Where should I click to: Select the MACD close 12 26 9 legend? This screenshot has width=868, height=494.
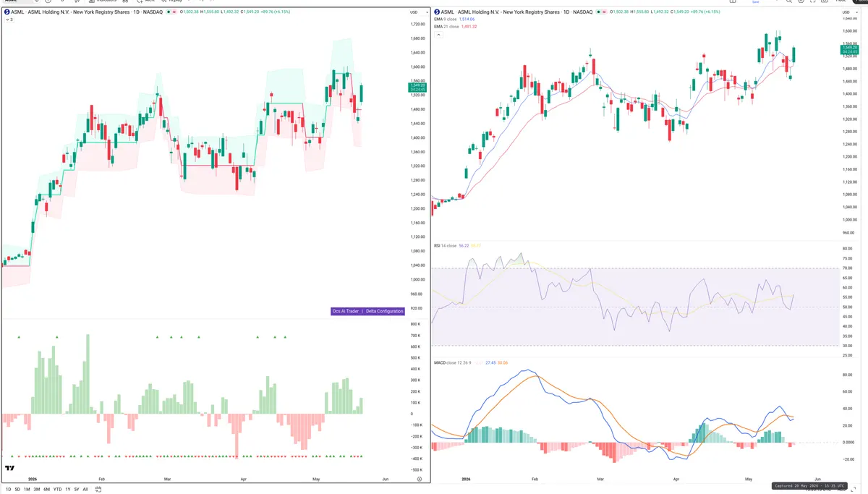point(453,362)
